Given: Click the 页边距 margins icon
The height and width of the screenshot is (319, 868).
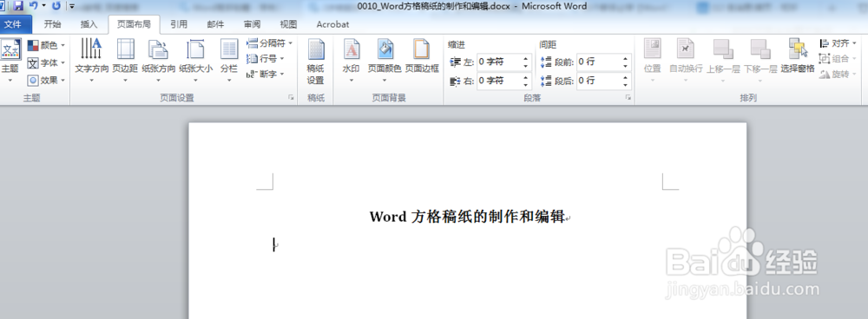Looking at the screenshot, I should (125, 49).
